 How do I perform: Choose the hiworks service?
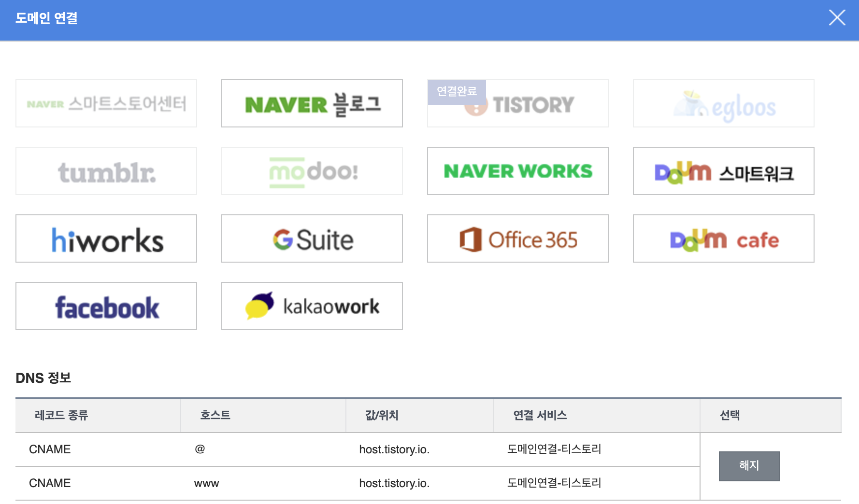(x=106, y=238)
